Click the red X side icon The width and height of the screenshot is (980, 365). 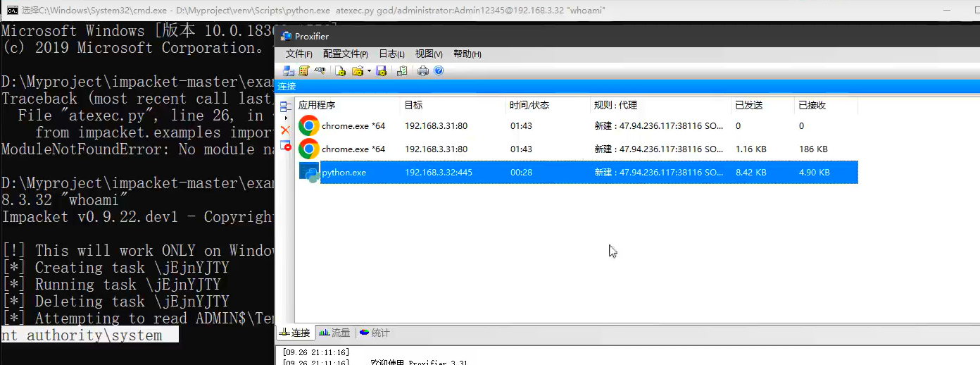pyautogui.click(x=285, y=130)
